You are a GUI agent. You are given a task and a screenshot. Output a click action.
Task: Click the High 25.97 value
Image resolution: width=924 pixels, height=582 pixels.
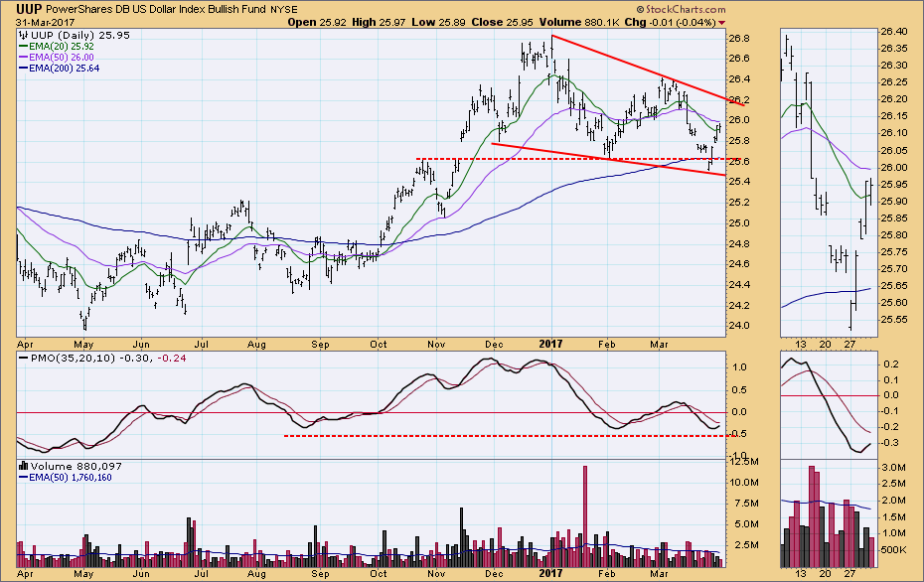click(x=379, y=23)
